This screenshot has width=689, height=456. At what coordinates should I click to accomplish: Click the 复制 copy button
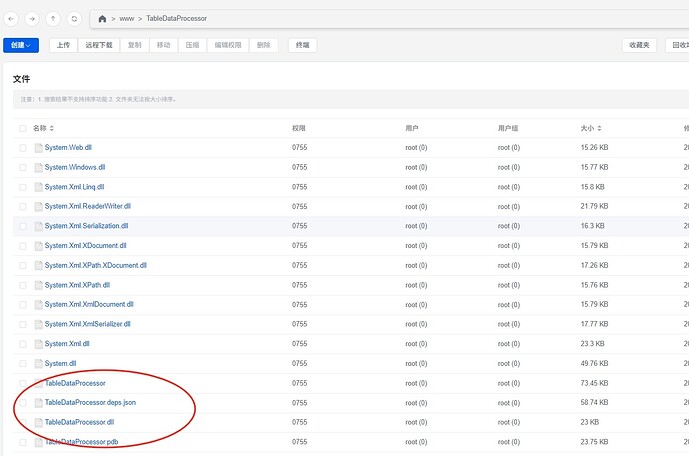coord(134,45)
